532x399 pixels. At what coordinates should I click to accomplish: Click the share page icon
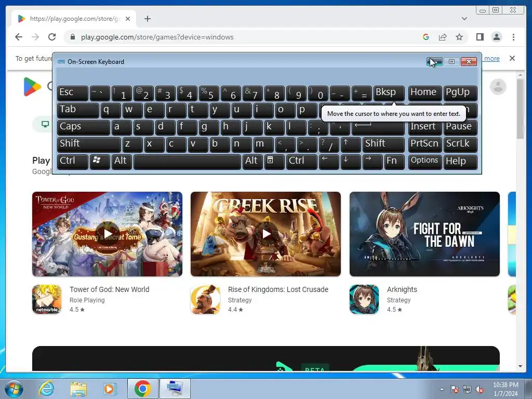click(443, 37)
